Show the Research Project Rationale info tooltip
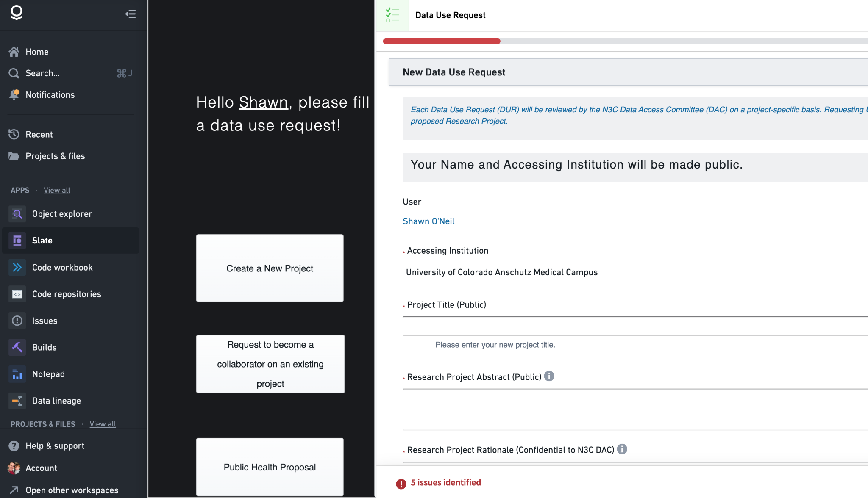The width and height of the screenshot is (868, 498). [x=622, y=450]
